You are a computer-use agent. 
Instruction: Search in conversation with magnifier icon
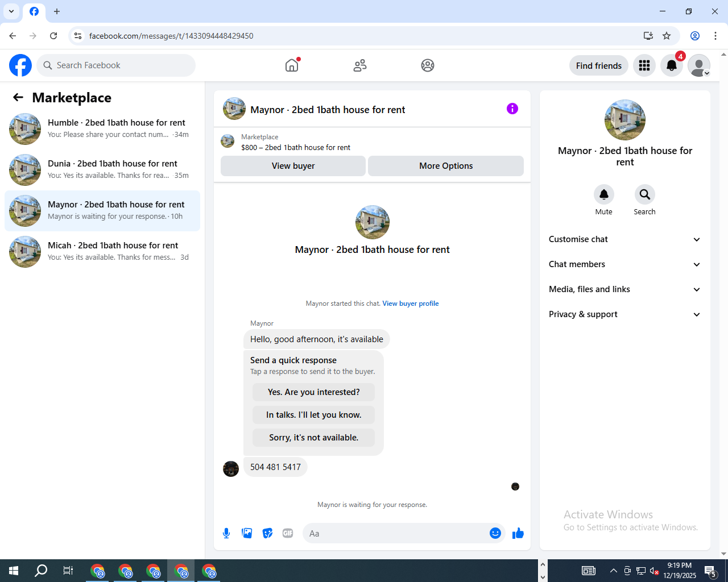[645, 194]
